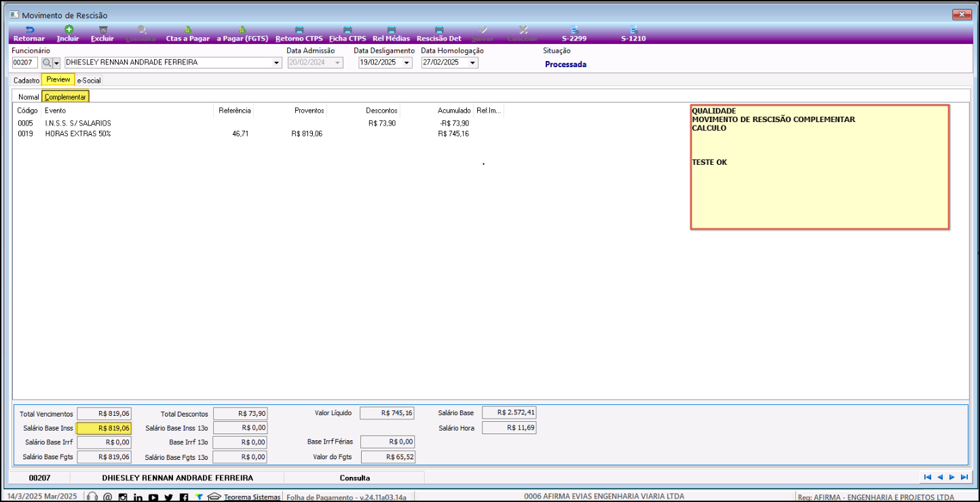Expand the search options arrow beside magnifier
This screenshot has width=980, height=502.
tap(56, 62)
